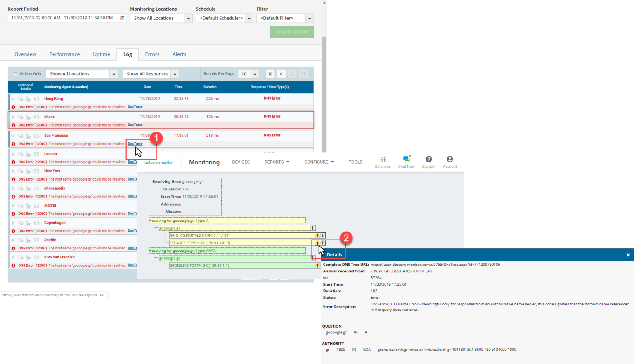The width and height of the screenshot is (634, 364).
Task: Click the waterfall chart icon for Hong Kong
Action: pyautogui.click(x=28, y=99)
